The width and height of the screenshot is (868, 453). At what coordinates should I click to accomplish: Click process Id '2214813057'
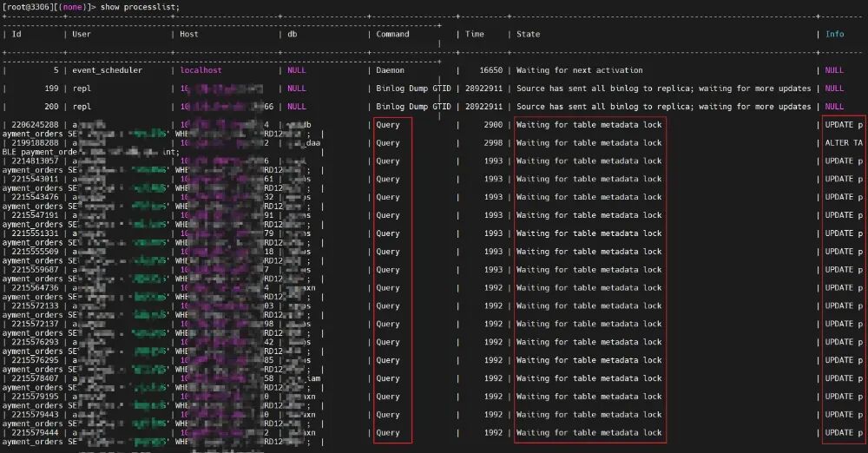[35, 161]
